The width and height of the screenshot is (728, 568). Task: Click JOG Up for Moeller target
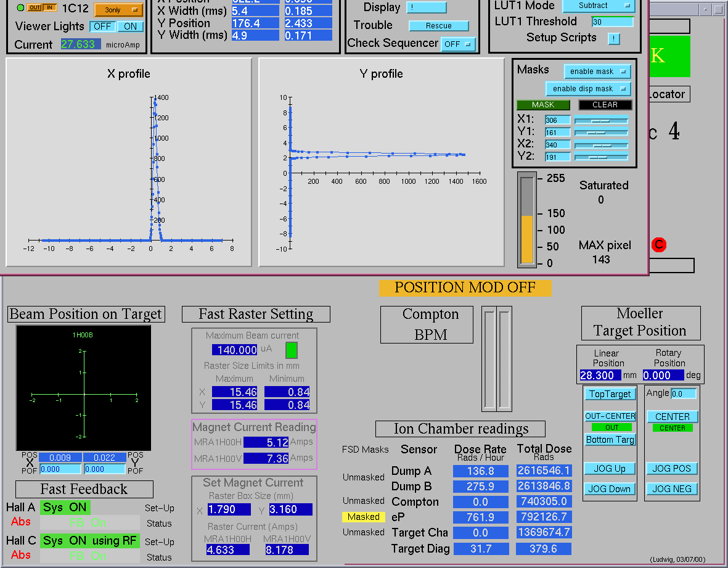609,469
